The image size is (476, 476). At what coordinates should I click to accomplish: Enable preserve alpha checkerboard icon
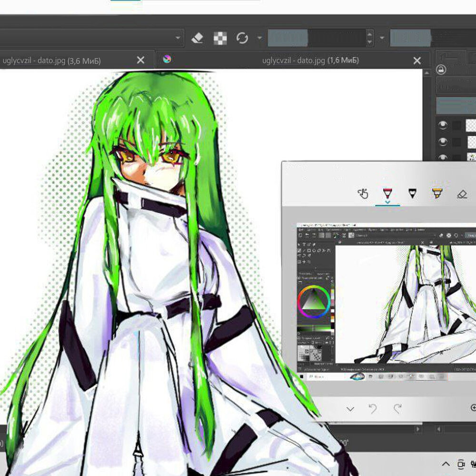click(220, 38)
